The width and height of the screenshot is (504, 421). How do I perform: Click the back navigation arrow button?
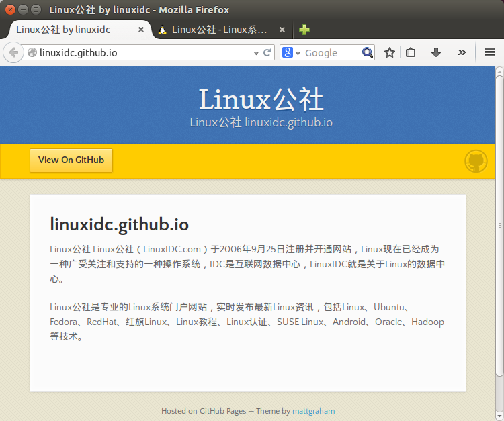13,52
